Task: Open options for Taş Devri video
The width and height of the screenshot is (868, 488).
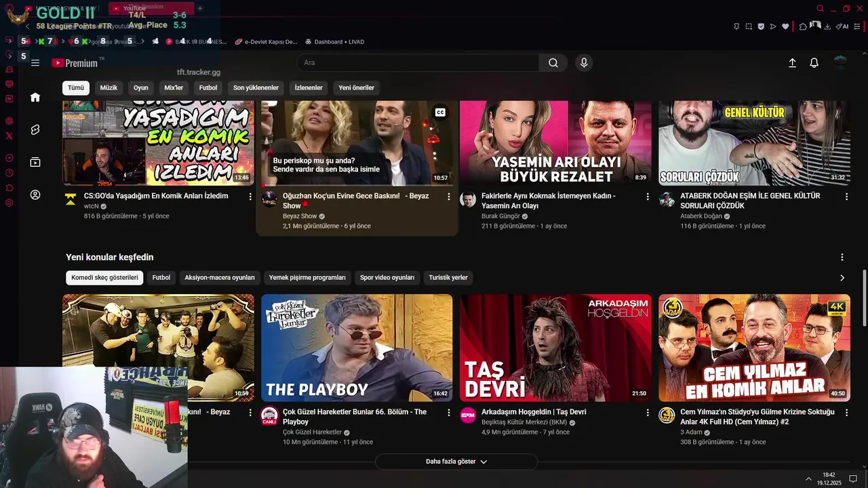Action: pos(648,413)
